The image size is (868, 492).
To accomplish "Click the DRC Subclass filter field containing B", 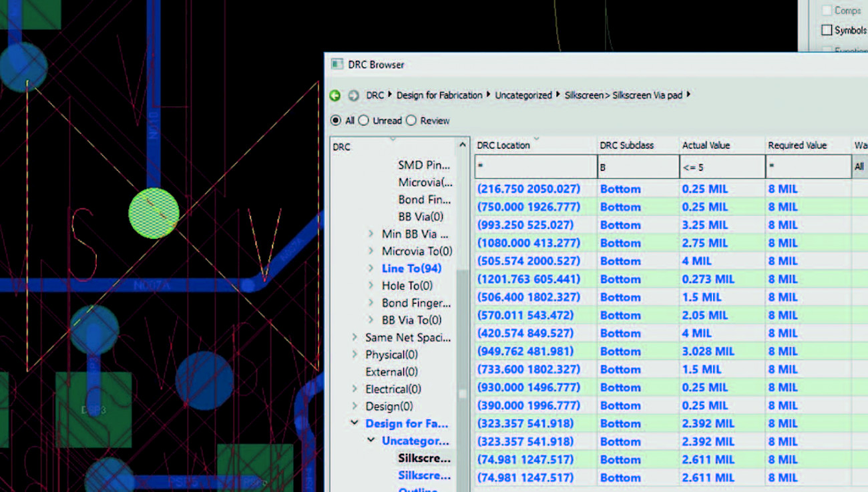I will tap(638, 167).
